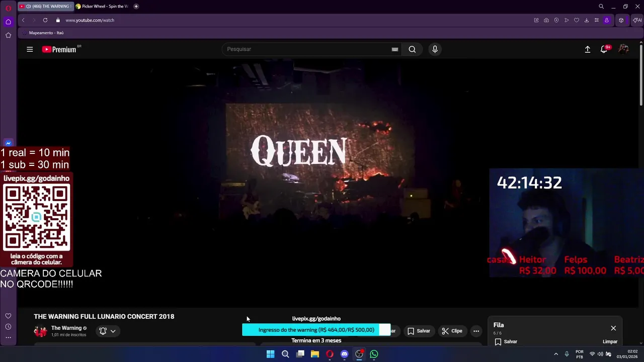Image resolution: width=644 pixels, height=362 pixels.
Task: Save the video with Salvar button
Action: click(x=419, y=331)
